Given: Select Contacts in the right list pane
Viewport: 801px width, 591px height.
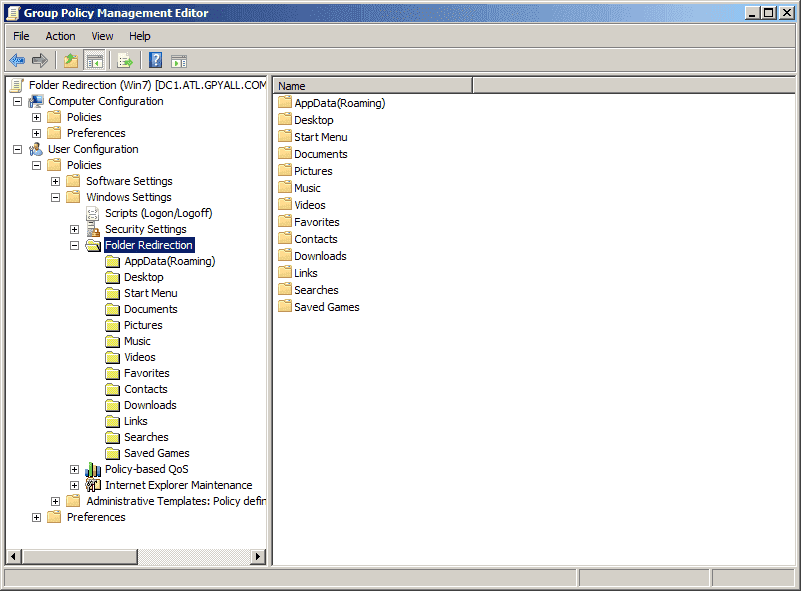Looking at the screenshot, I should [316, 239].
